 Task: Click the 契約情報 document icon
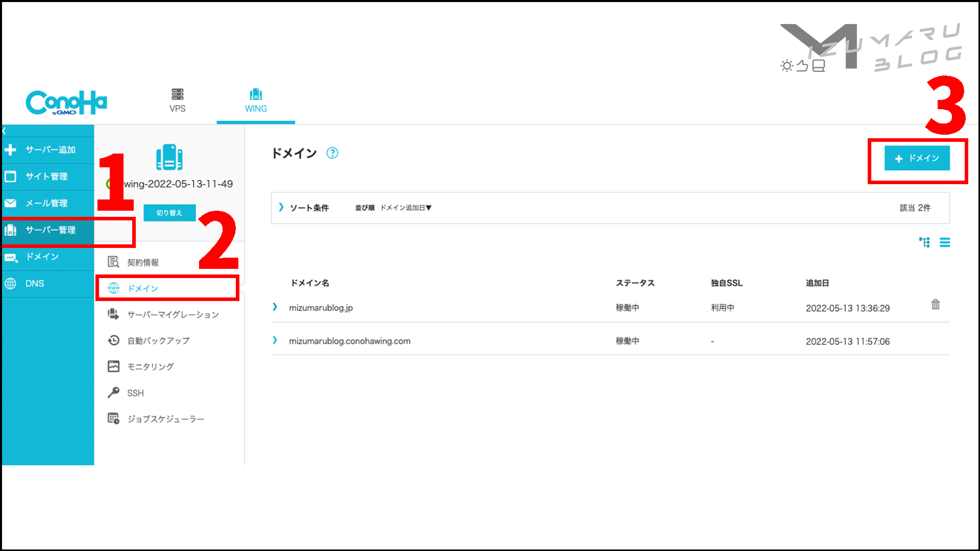click(113, 262)
